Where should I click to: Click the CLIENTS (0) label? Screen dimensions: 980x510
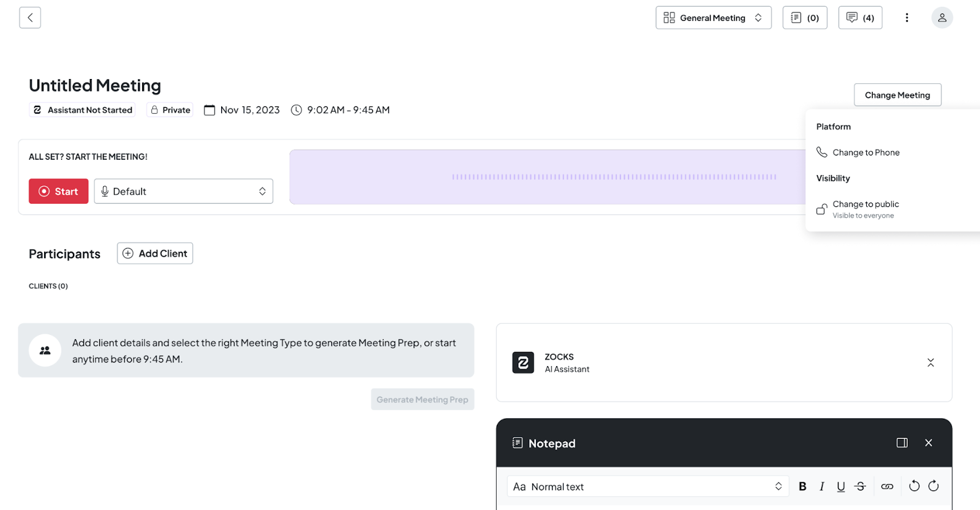click(x=48, y=286)
